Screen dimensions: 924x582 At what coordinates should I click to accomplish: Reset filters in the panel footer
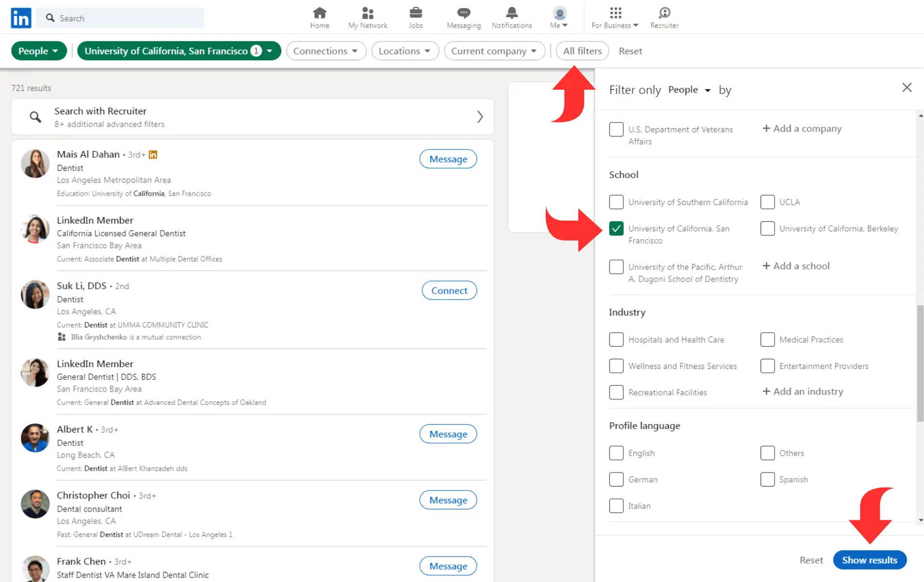[x=811, y=560]
